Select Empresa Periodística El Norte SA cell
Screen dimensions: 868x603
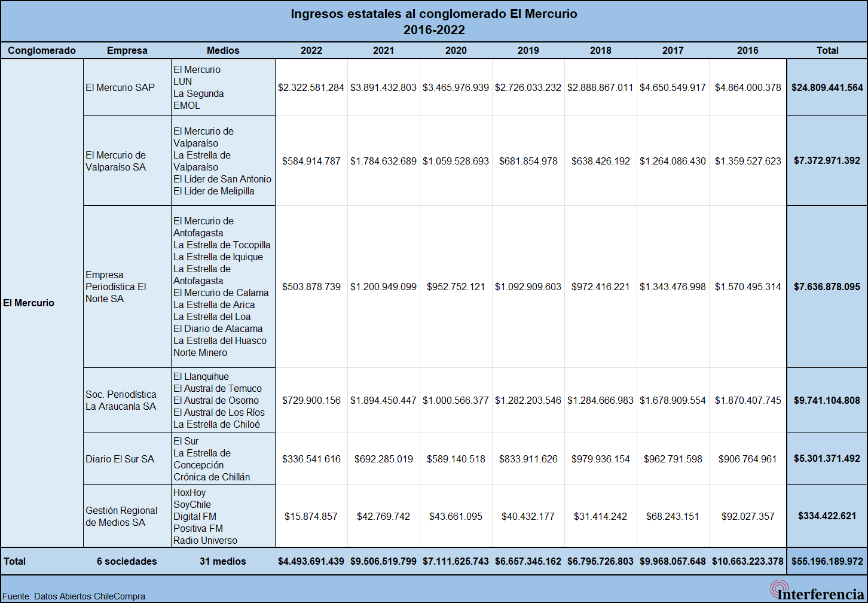pyautogui.click(x=127, y=287)
